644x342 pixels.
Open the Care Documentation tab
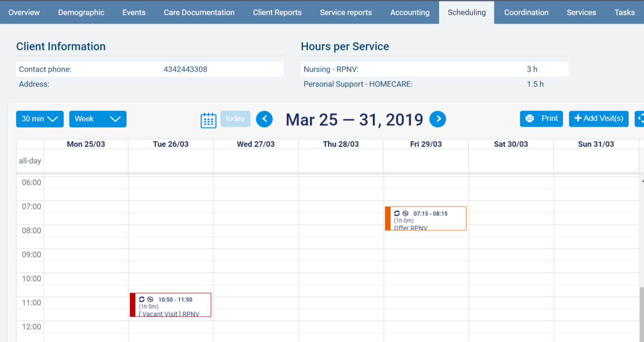pyautogui.click(x=199, y=12)
